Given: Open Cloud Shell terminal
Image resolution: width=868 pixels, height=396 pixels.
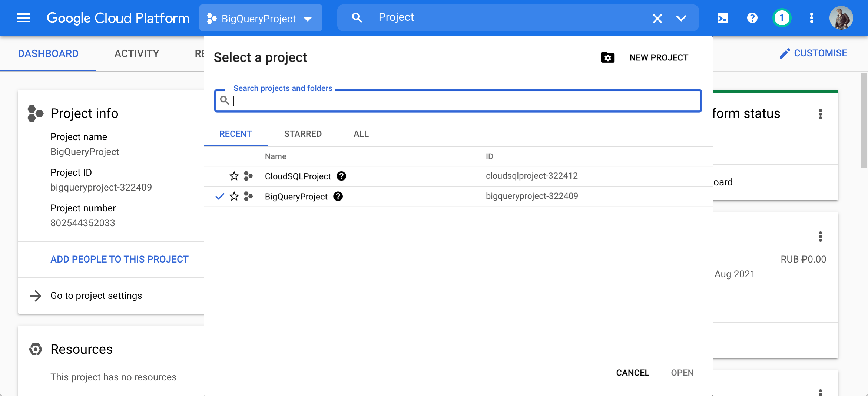Looking at the screenshot, I should [722, 18].
